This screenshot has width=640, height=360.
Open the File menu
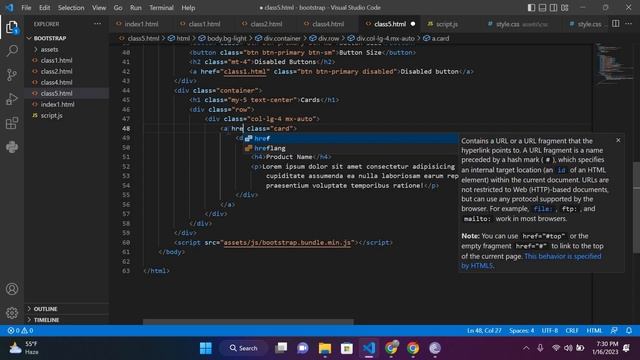pyautogui.click(x=26, y=8)
